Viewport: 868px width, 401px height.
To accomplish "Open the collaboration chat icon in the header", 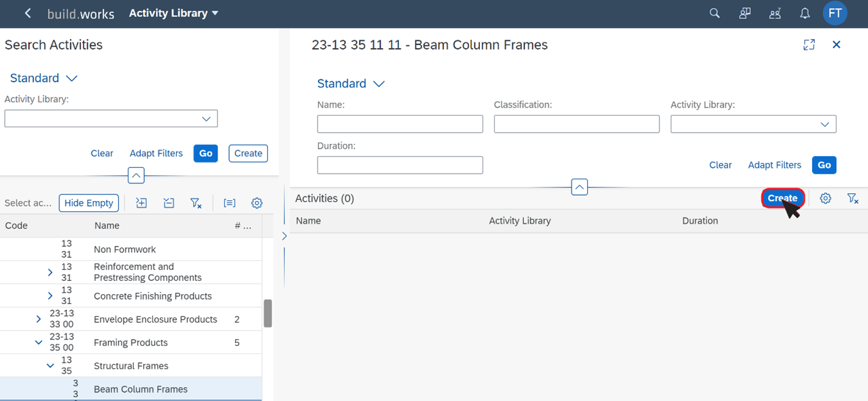I will (744, 13).
